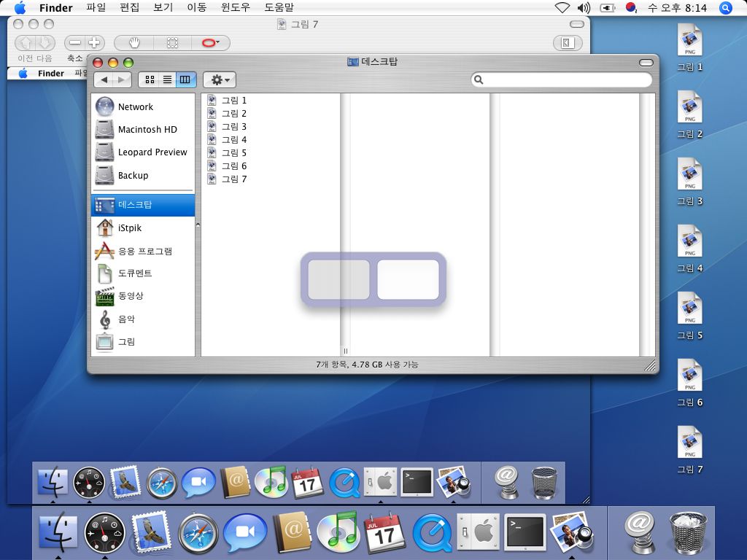This screenshot has width=747, height=560.
Task: Click the Spotlight magnifier in menu bar
Action: point(725,8)
